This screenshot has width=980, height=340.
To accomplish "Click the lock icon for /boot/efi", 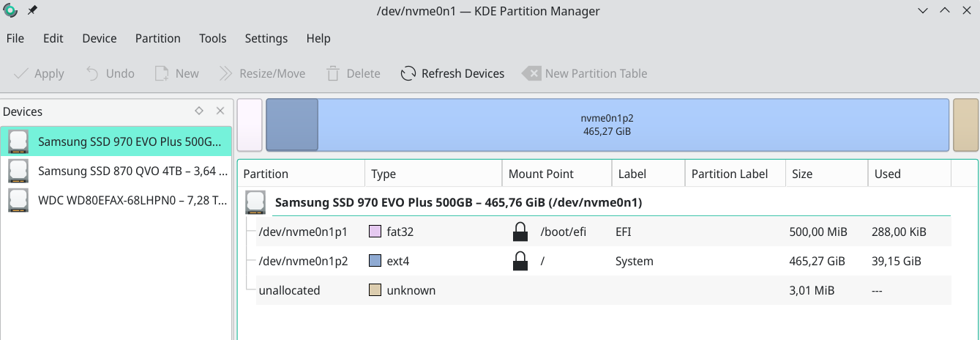I will (x=520, y=232).
